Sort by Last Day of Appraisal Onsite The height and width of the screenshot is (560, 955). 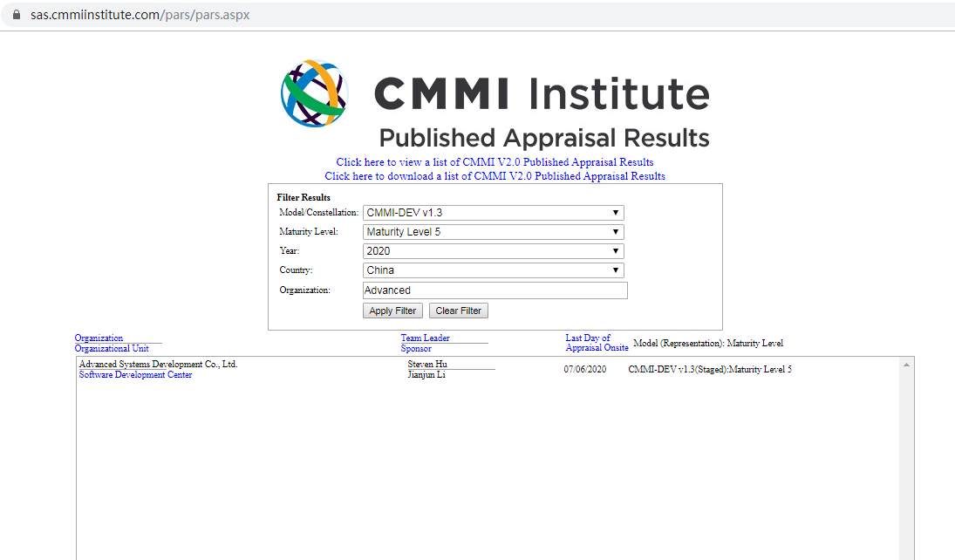click(596, 343)
